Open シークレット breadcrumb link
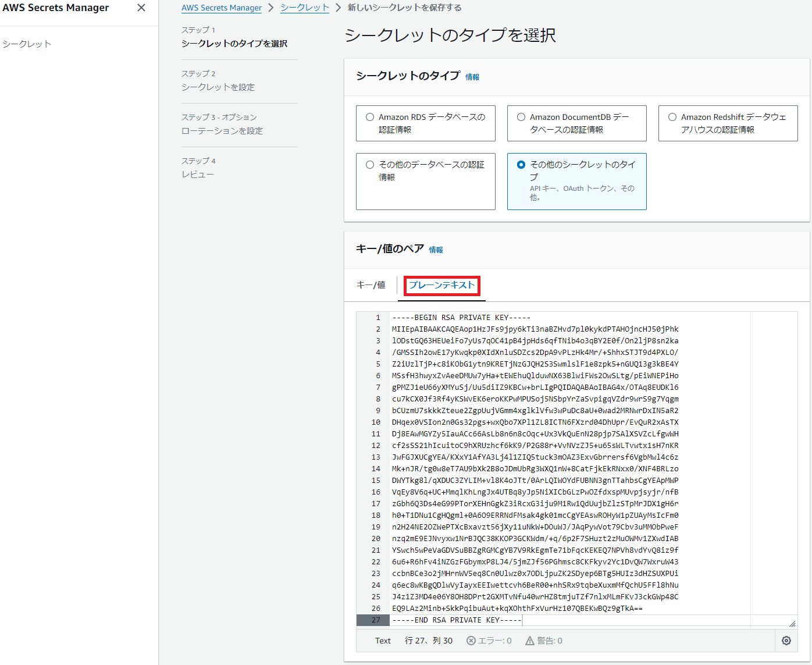 305,8
